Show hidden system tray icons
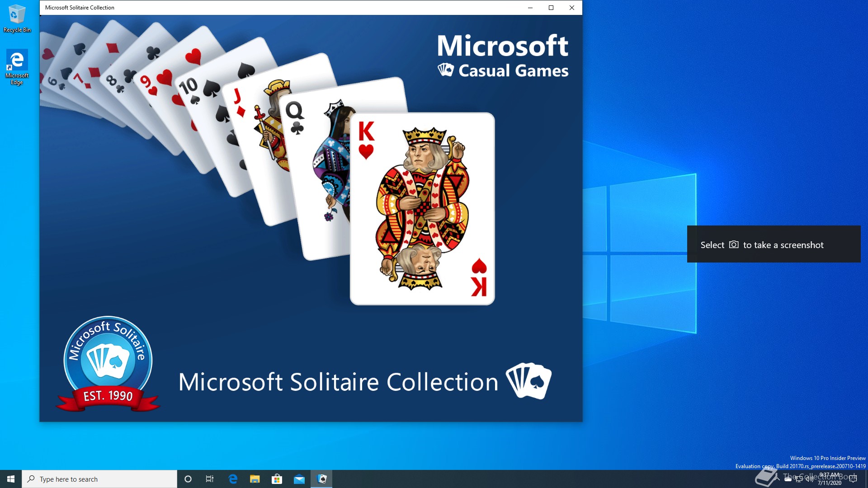The width and height of the screenshot is (868, 488). tap(777, 479)
